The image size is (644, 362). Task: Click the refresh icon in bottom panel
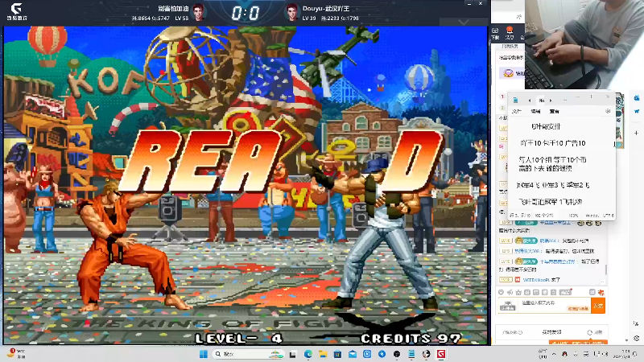590,332
